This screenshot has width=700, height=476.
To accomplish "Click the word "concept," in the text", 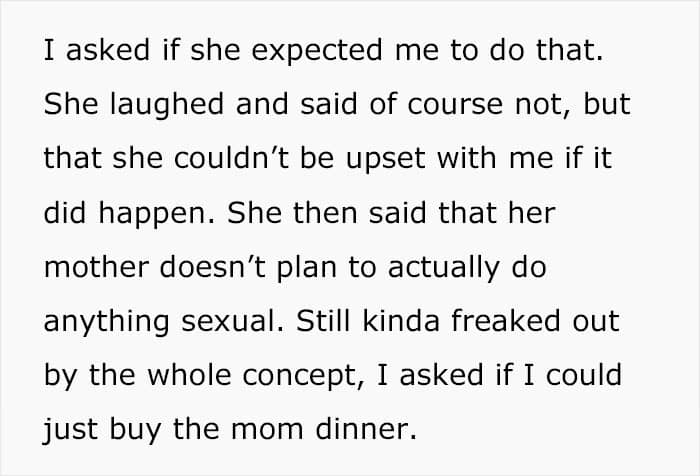I will (x=304, y=376).
